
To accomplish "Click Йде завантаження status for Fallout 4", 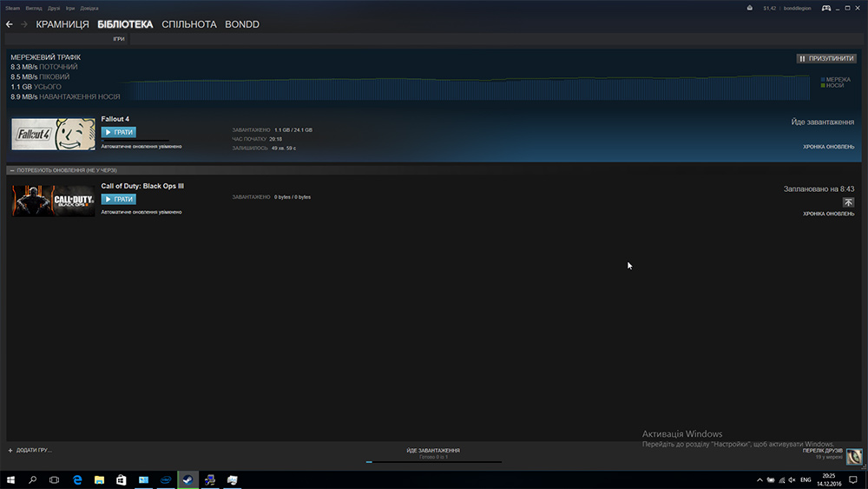I will click(823, 122).
